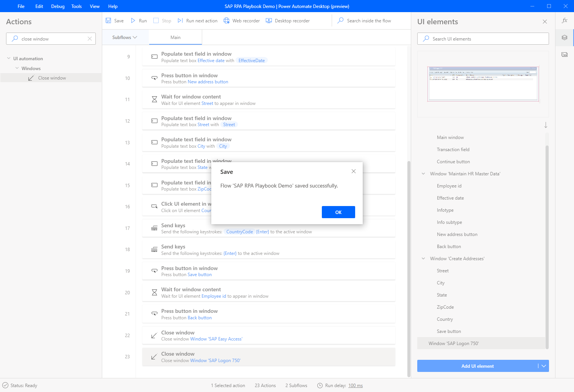Click the press button icon of action 10
Screen dimensions: 574x392
[154, 78]
